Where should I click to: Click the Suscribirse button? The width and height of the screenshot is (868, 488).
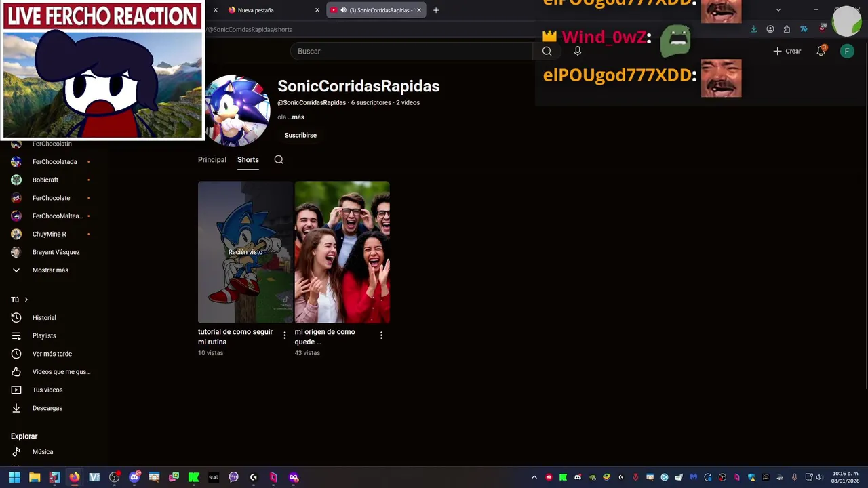(300, 135)
